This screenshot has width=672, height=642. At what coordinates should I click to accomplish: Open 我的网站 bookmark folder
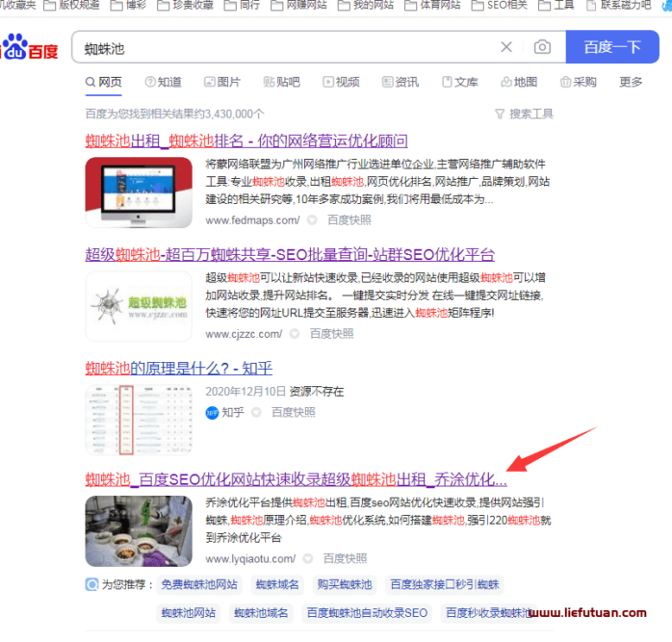point(366,5)
